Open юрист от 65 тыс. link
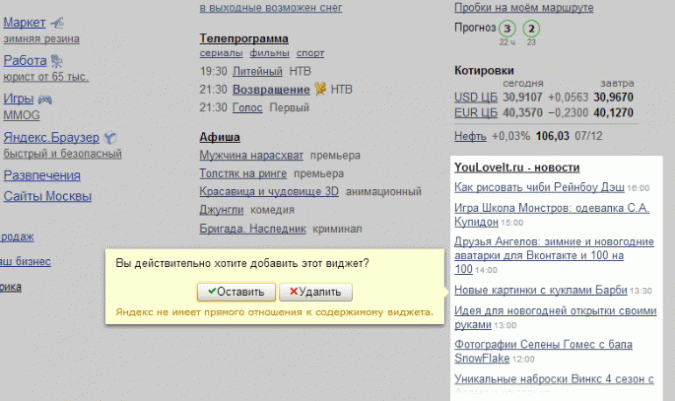The image size is (675, 401). pos(46,77)
